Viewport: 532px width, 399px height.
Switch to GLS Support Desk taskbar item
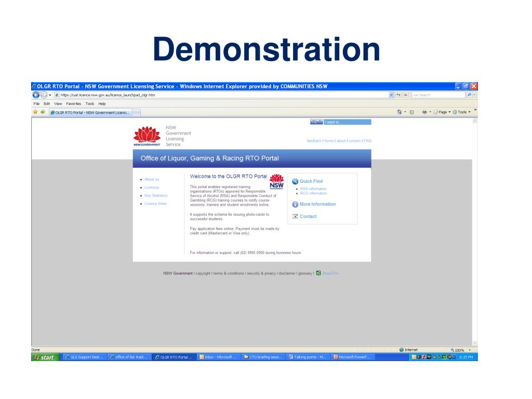[x=84, y=357]
